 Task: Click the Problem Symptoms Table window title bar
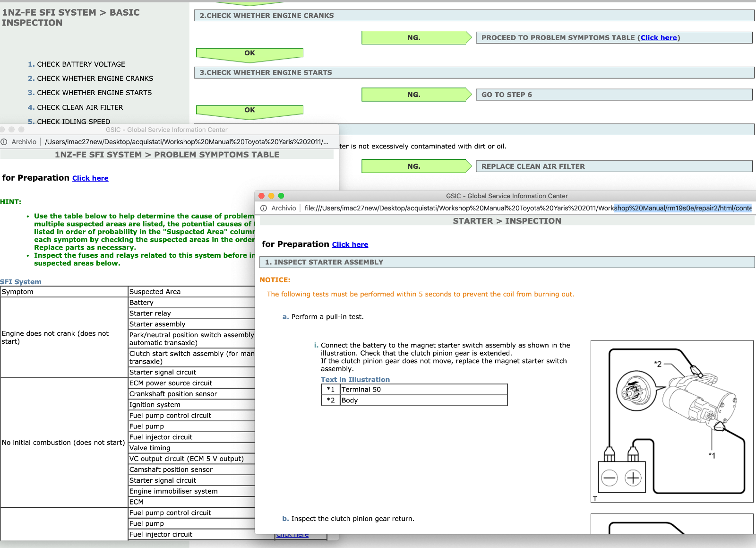click(166, 130)
